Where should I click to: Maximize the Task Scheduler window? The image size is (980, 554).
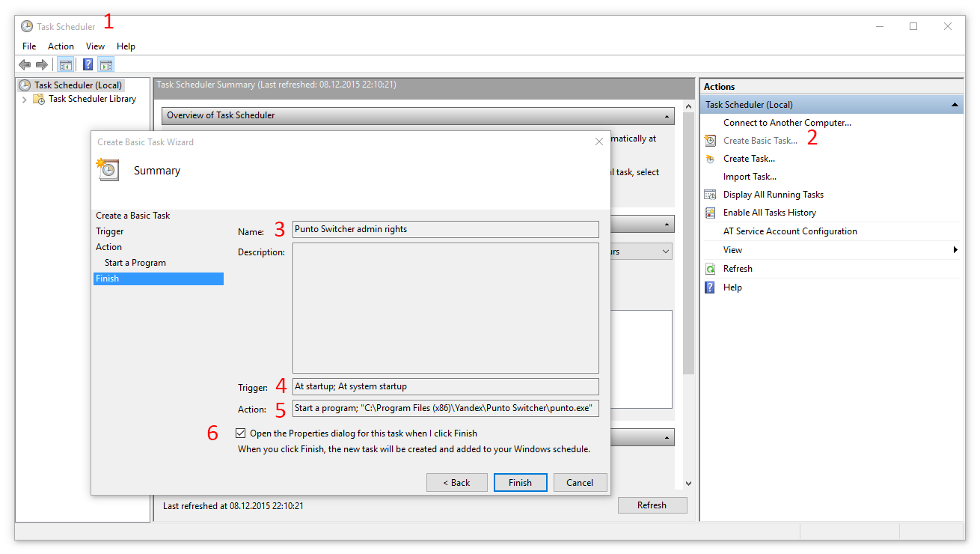(913, 26)
